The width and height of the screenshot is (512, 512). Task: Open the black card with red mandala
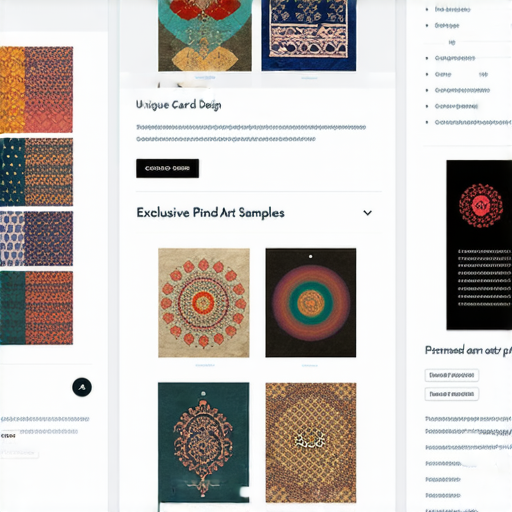pos(479,245)
